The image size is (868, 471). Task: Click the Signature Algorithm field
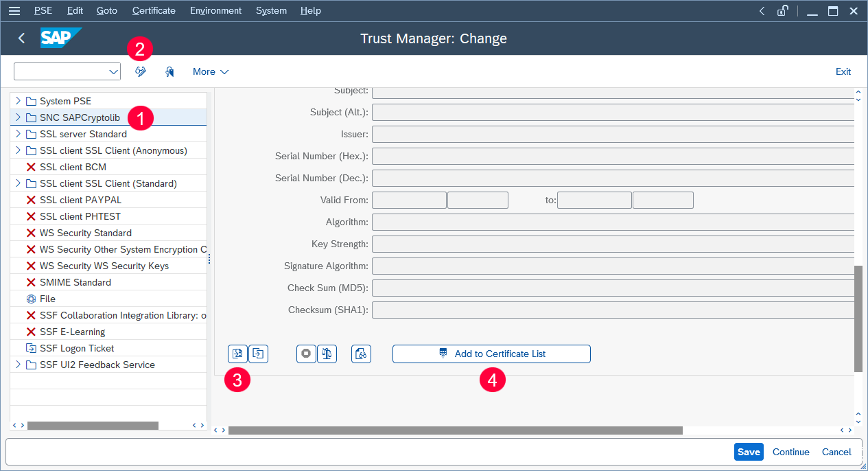613,266
